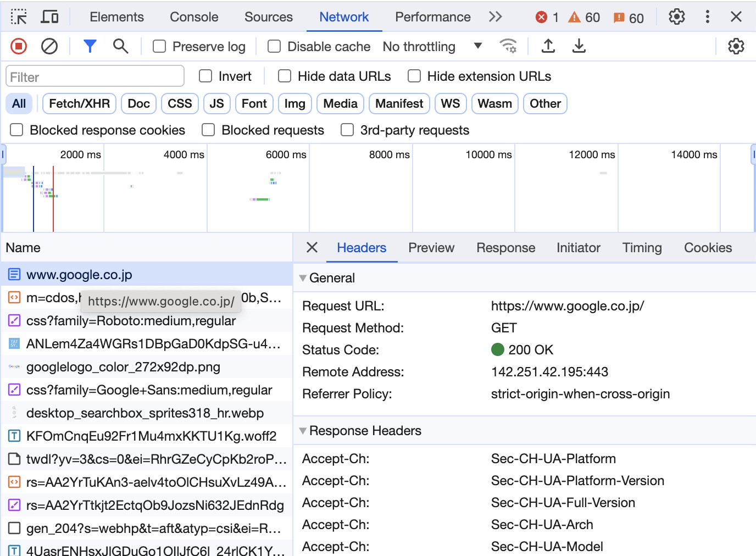This screenshot has width=756, height=556.
Task: Open the Preview tab of request
Action: pos(431,248)
